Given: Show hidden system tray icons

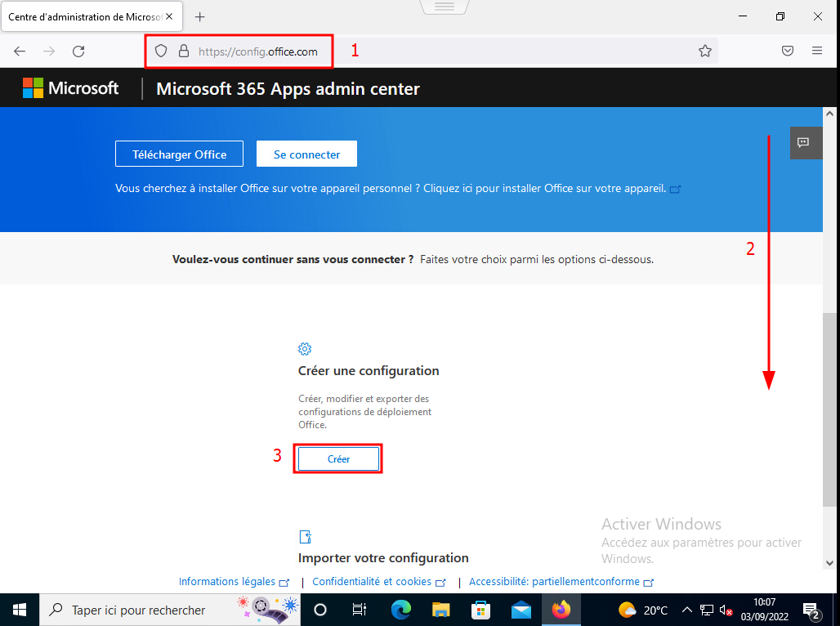Looking at the screenshot, I should [x=686, y=610].
